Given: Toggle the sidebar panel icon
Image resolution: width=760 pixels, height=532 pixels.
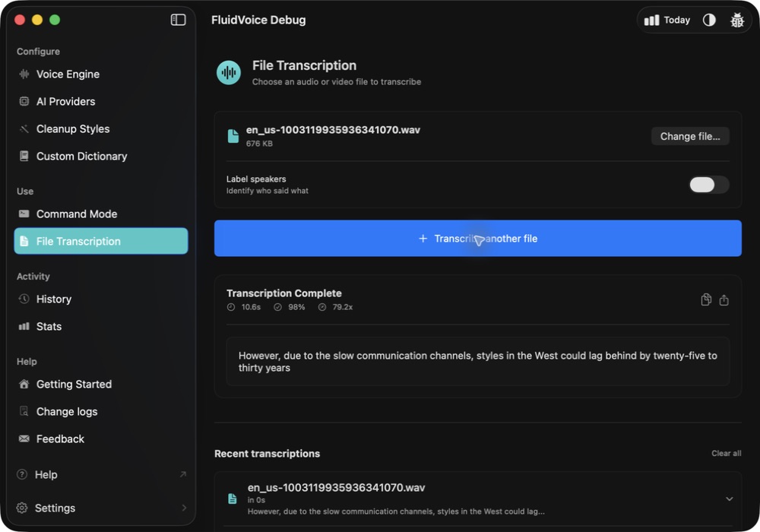Looking at the screenshot, I should click(178, 20).
